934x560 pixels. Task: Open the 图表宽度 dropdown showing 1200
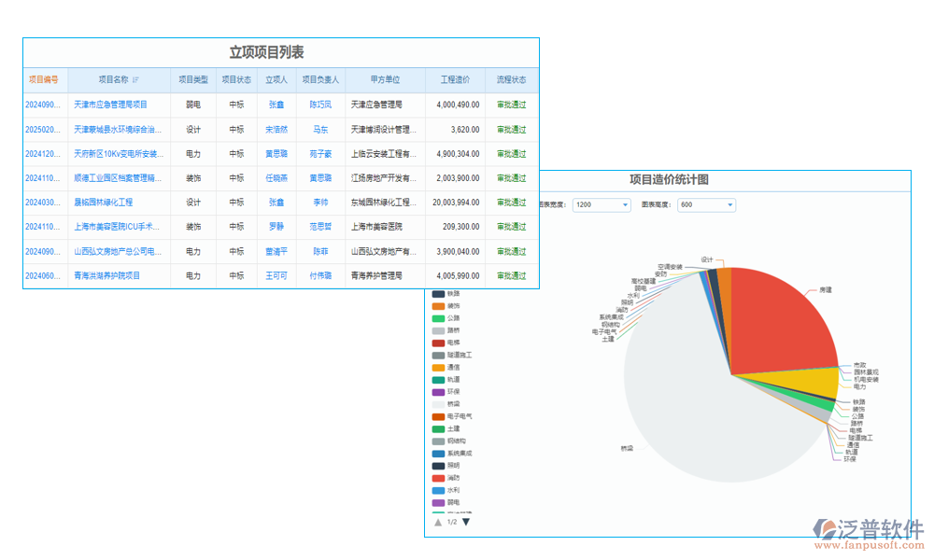601,204
